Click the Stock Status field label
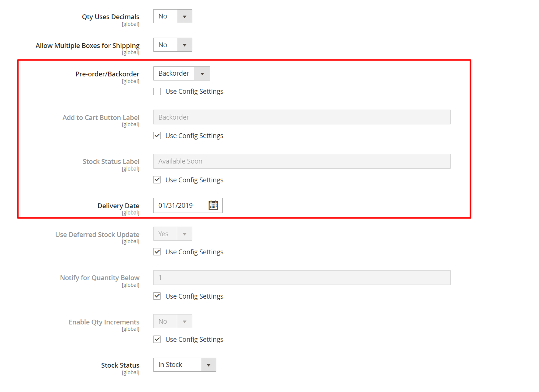This screenshot has height=392, width=539. click(x=120, y=365)
